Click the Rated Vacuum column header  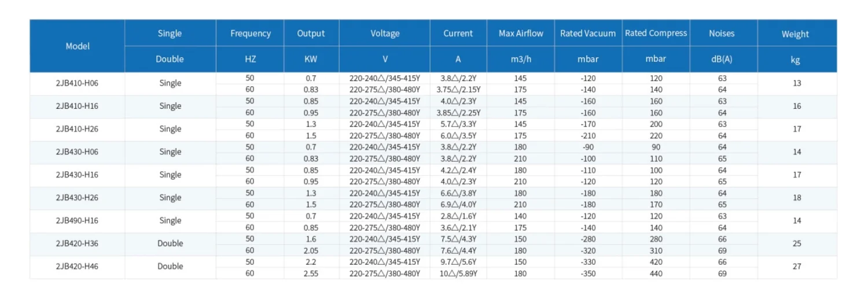point(587,34)
